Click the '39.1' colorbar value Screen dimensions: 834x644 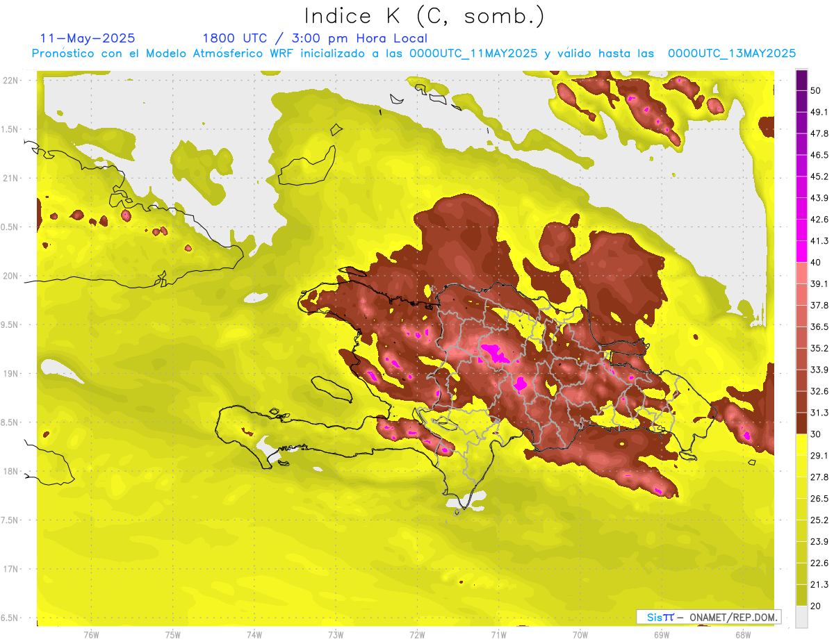819,283
